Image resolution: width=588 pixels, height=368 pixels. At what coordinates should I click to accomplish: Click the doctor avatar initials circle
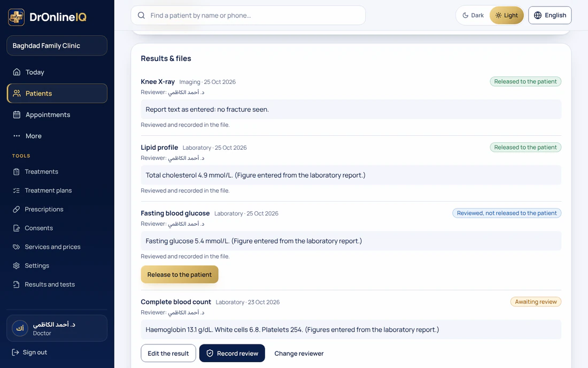[x=20, y=328]
